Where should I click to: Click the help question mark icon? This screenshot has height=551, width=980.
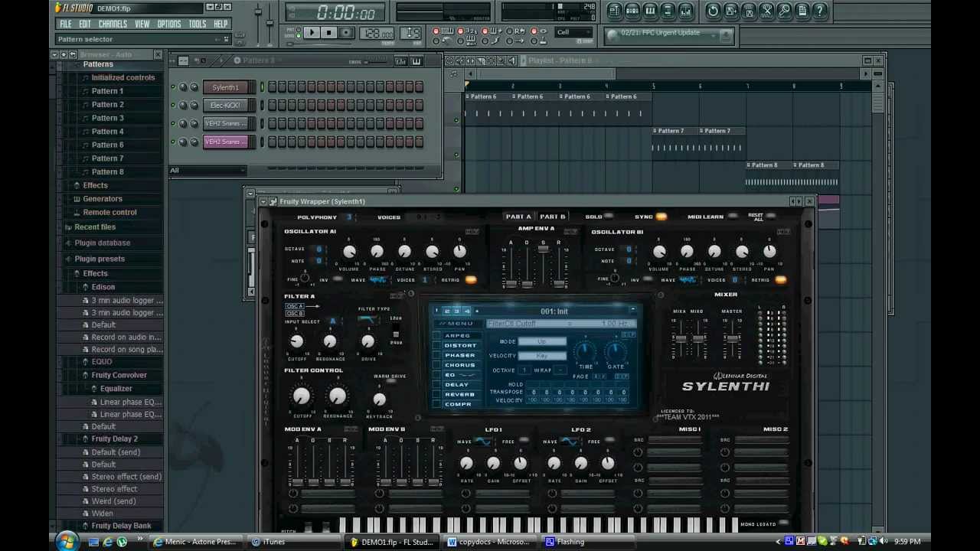(x=819, y=11)
